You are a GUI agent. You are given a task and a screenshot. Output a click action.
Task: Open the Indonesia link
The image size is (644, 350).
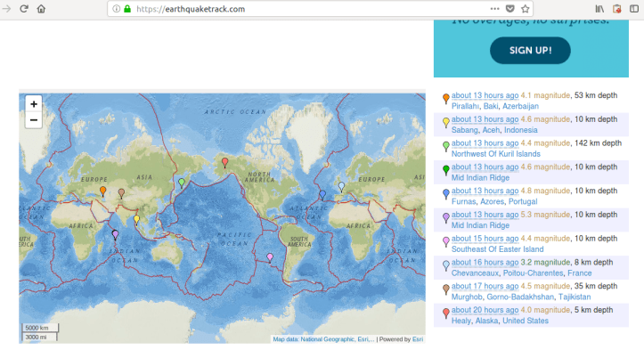pos(521,130)
